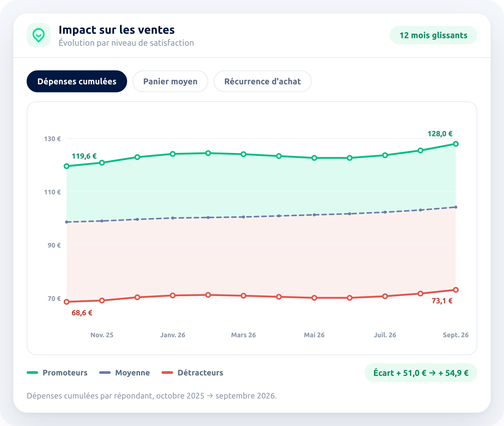Click the Nov. 25 axis label
Viewport: 504px width, 426px height.
click(102, 335)
